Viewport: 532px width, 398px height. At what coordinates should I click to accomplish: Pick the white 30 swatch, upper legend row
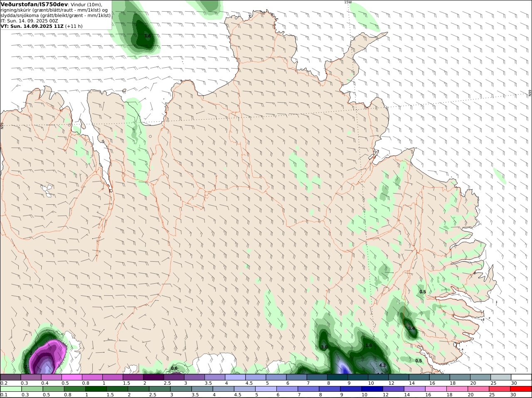point(521,377)
